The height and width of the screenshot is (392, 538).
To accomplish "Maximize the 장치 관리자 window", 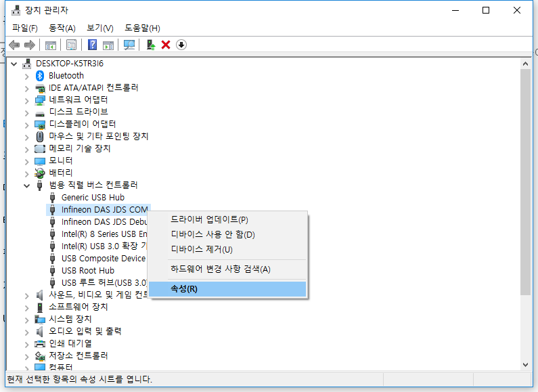I will point(486,10).
